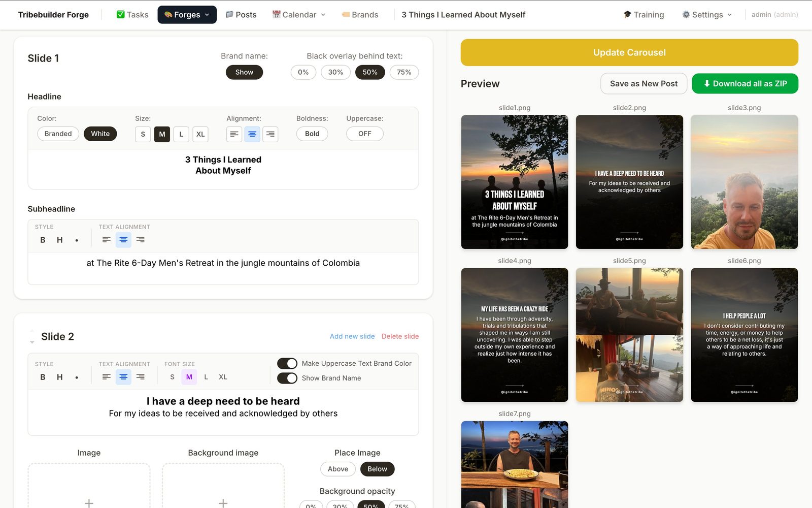Screen dimensions: 812x508
Task: Click Update Carousel button
Action: point(629,52)
